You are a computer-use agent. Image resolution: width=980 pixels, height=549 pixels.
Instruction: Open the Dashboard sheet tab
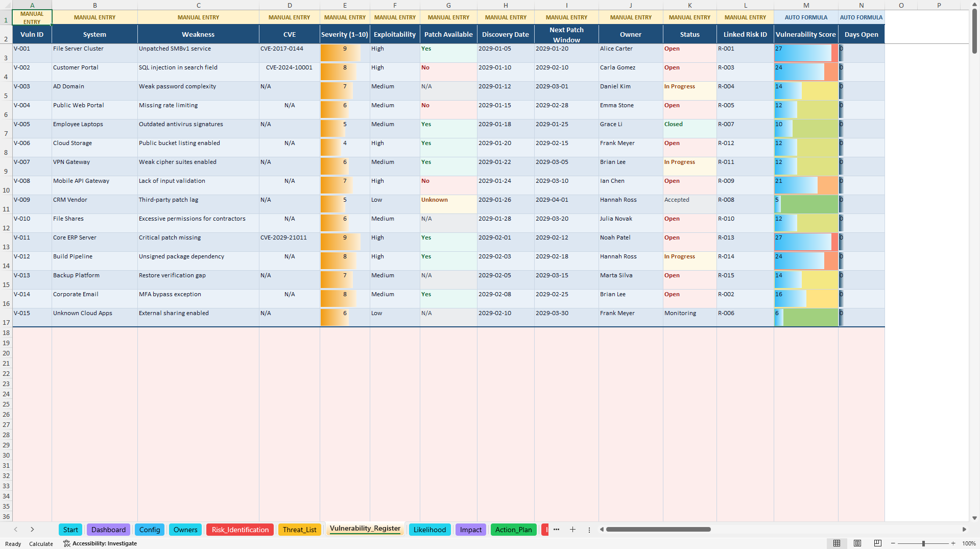pyautogui.click(x=108, y=530)
